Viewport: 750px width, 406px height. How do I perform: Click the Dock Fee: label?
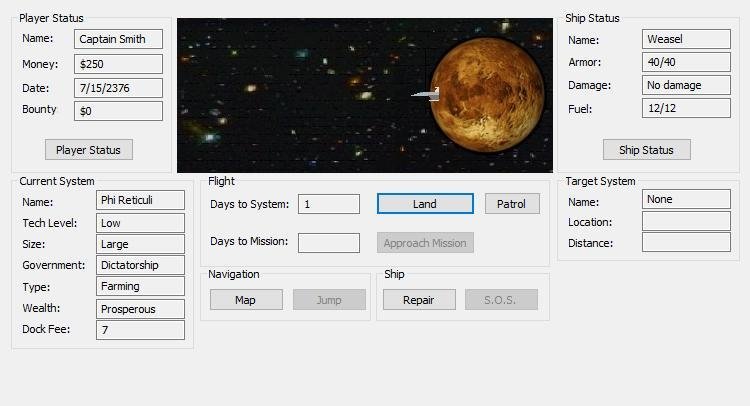46,329
